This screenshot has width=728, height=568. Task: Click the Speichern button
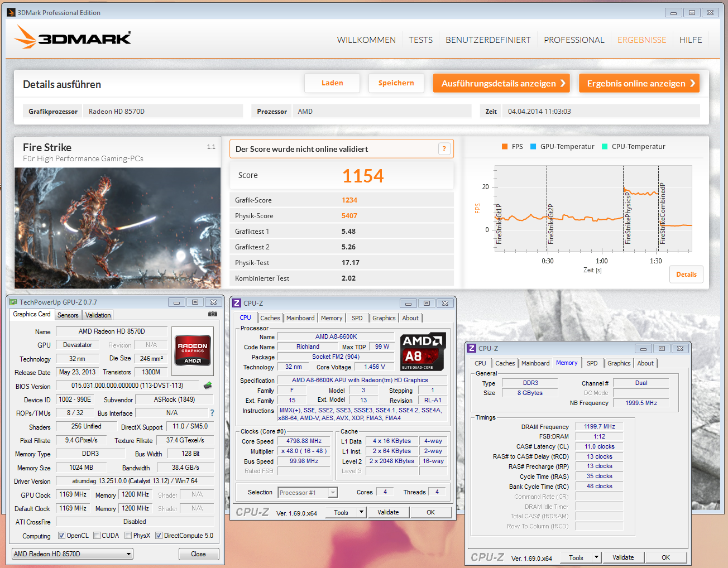click(396, 83)
